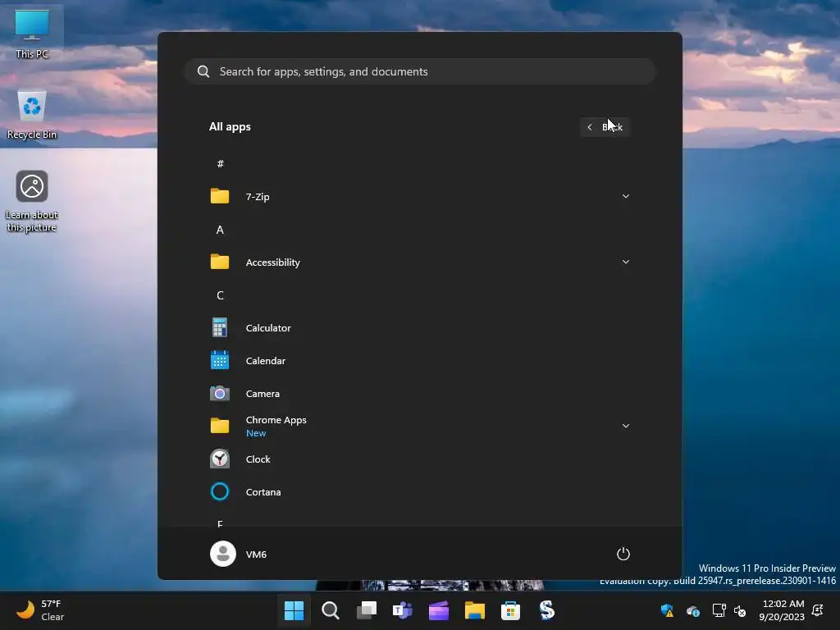Click the Cortana name label
Viewport: 840px width, 630px height.
point(263,492)
